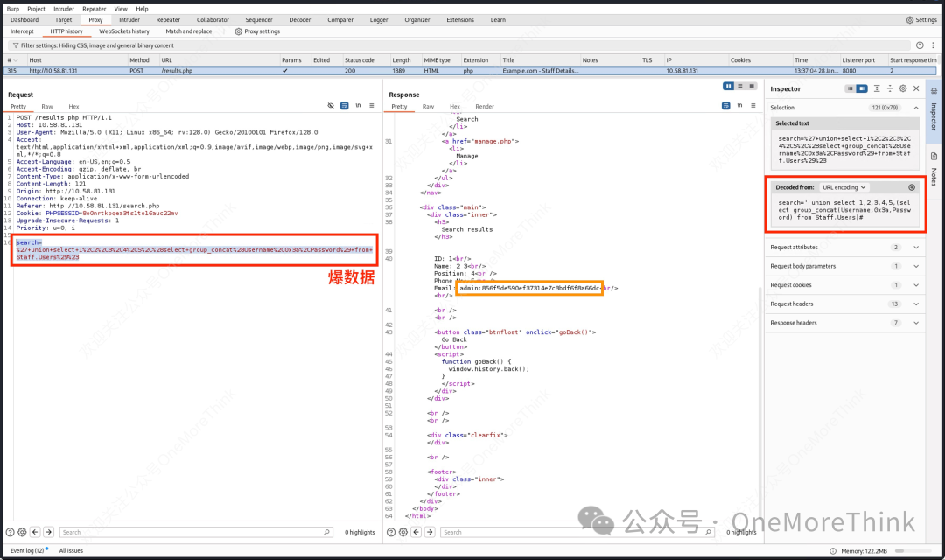The image size is (945, 560).
Task: Open Request panel hamburger options menu
Action: pyautogui.click(x=371, y=106)
